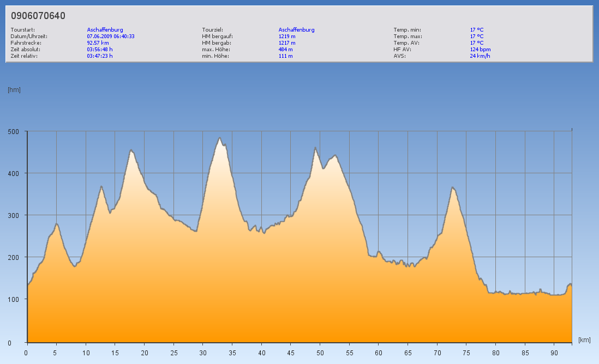Click the Tourziel value Aschaffenburg
The image size is (599, 364).
coord(296,30)
